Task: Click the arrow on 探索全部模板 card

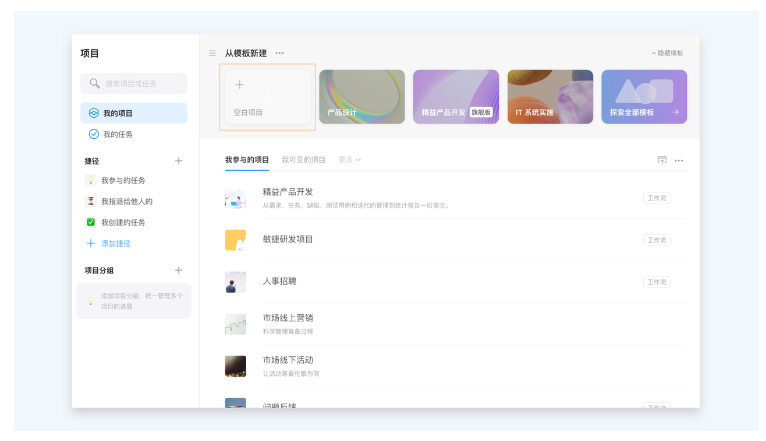Action: coord(676,112)
